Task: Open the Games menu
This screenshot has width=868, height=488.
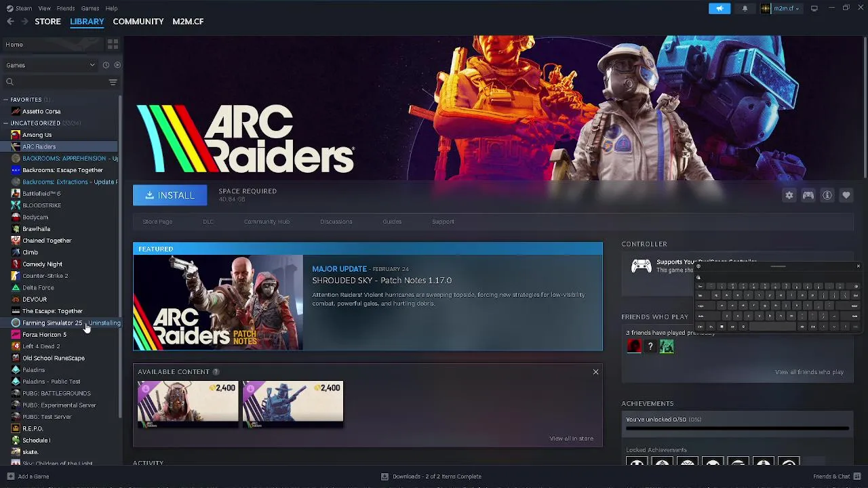Action: coord(90,8)
